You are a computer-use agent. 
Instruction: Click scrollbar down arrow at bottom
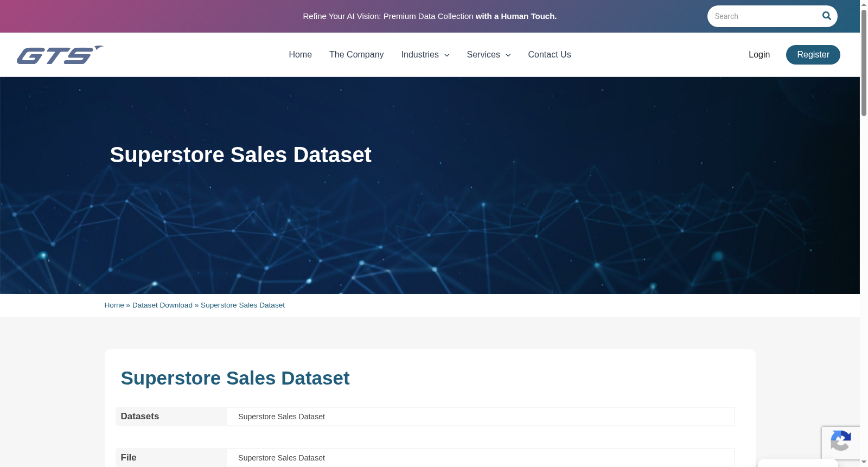coord(864,462)
